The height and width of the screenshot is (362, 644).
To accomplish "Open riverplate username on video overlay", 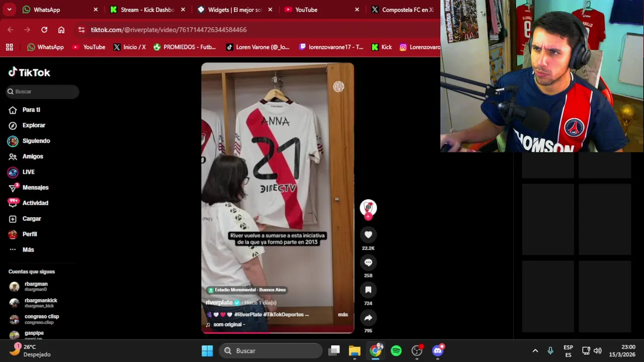I will pyautogui.click(x=219, y=302).
